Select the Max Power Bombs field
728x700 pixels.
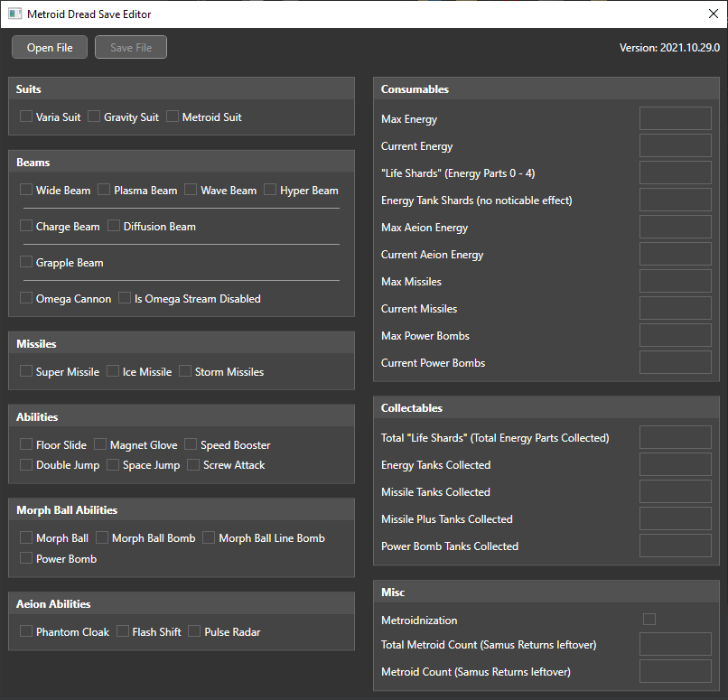pyautogui.click(x=662, y=335)
